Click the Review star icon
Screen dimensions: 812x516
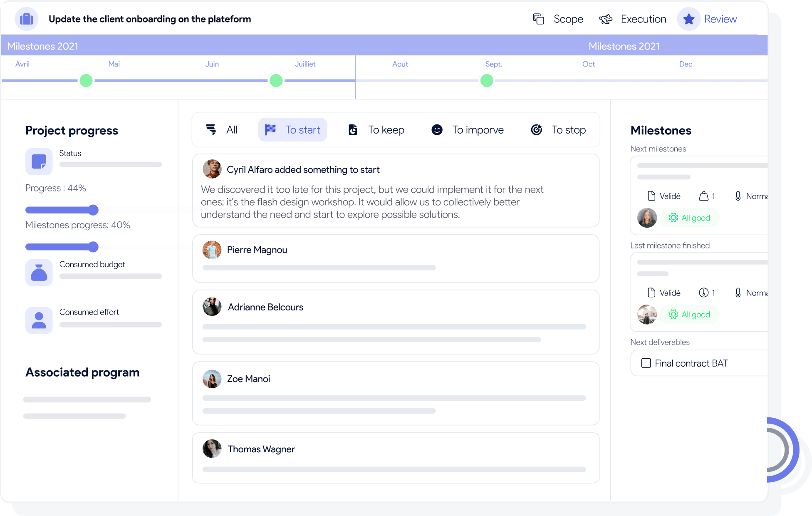[x=689, y=19]
